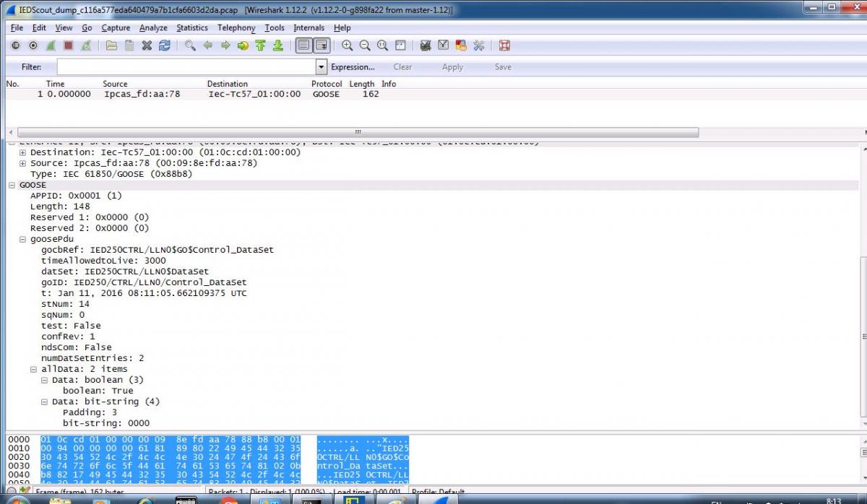Screen dimensions: 867x504
Task: Save this capture file icon
Action: [x=129, y=45]
